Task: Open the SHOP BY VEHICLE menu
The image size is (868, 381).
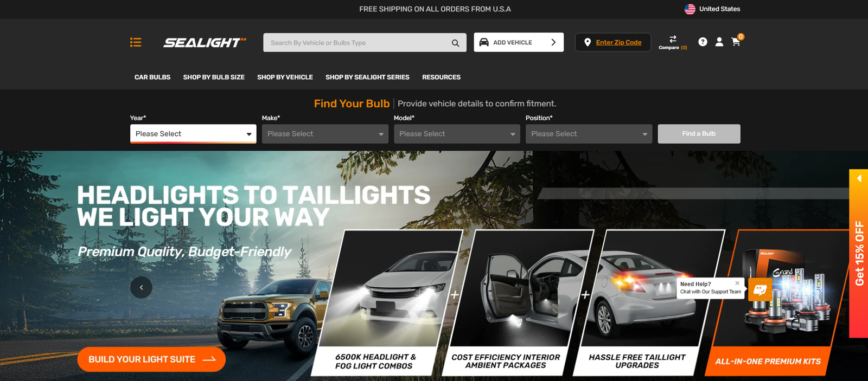Action: (x=285, y=78)
